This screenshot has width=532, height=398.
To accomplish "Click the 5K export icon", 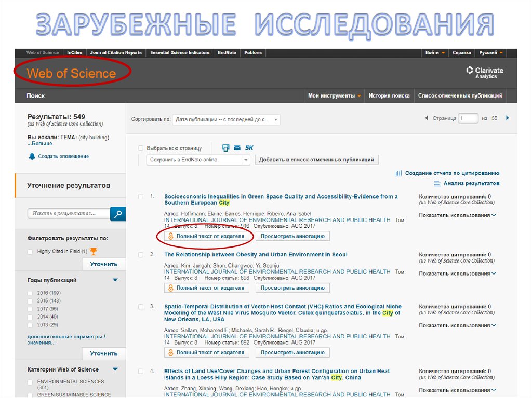I will coord(249,148).
